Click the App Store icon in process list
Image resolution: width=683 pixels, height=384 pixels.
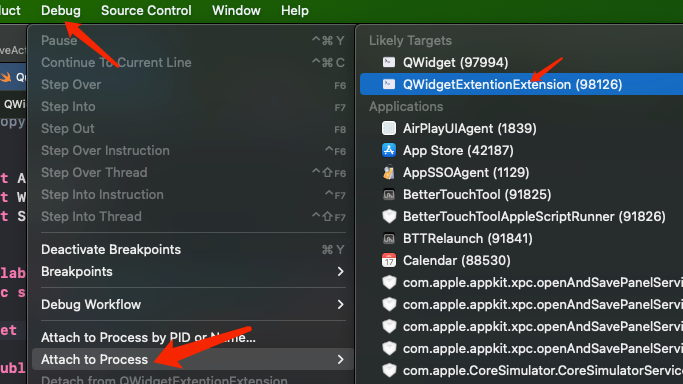tap(389, 150)
